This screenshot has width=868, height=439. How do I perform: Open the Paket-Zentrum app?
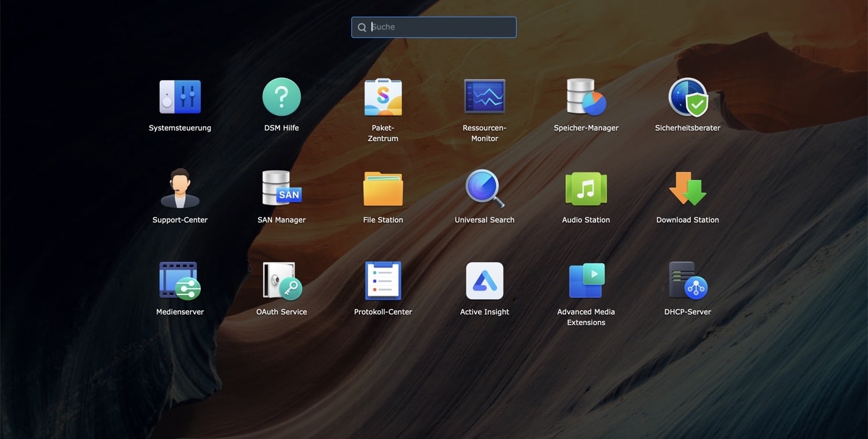coord(383,97)
